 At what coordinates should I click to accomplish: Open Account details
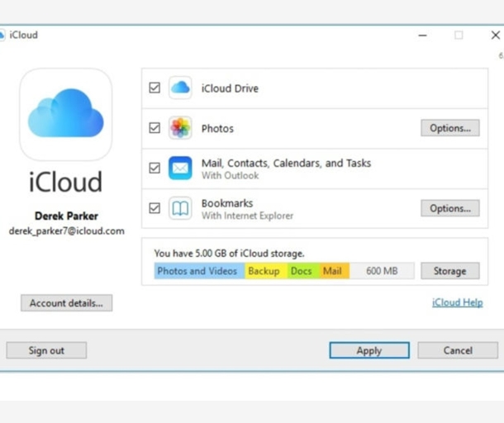(x=67, y=302)
